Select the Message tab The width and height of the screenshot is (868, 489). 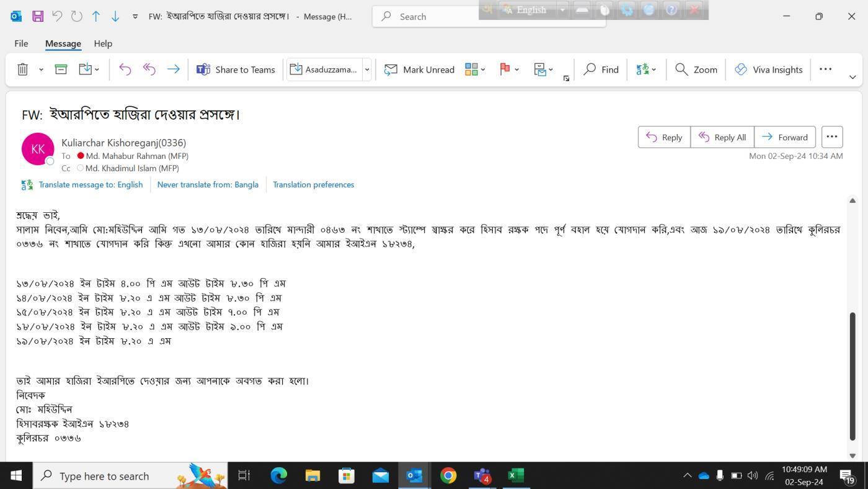(63, 43)
